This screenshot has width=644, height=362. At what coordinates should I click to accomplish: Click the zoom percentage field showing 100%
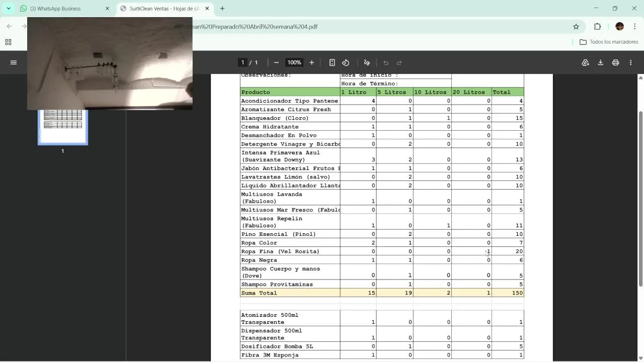(294, 62)
